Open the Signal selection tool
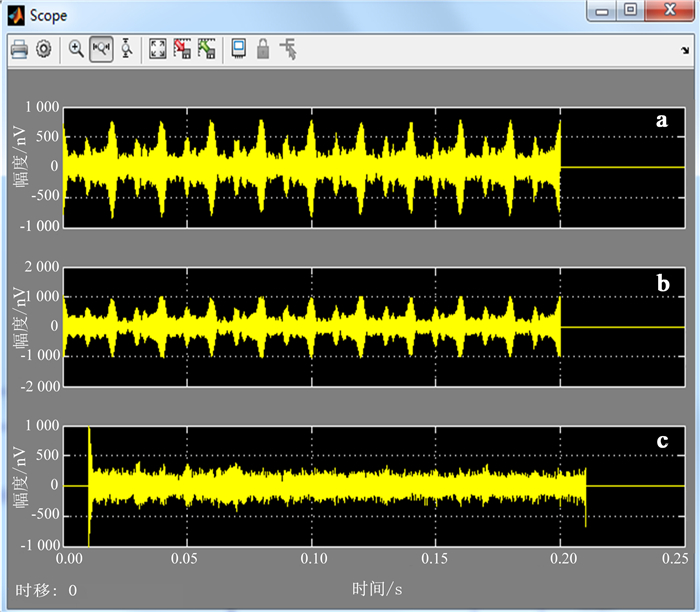The width and height of the screenshot is (700, 612). (x=288, y=48)
